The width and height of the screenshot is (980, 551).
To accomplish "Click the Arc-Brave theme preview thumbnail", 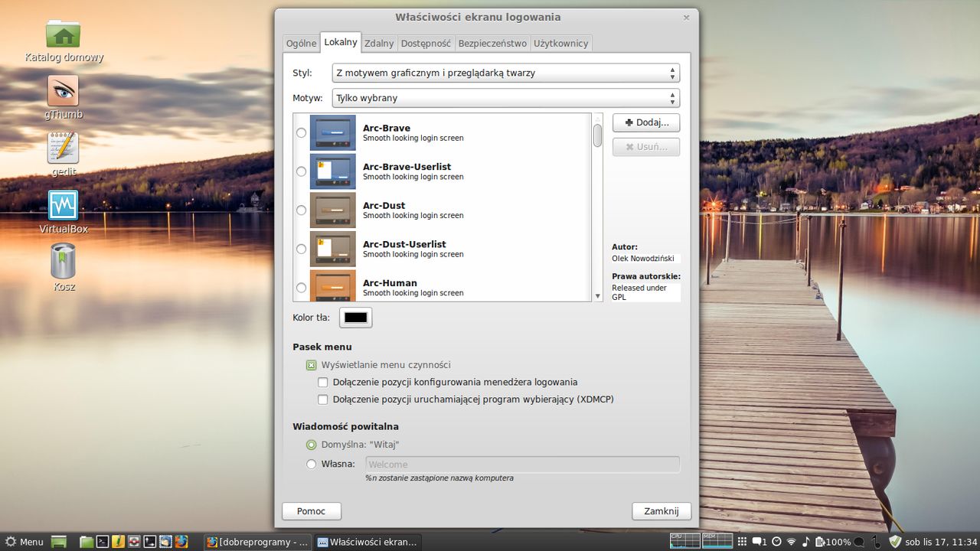I will (332, 132).
